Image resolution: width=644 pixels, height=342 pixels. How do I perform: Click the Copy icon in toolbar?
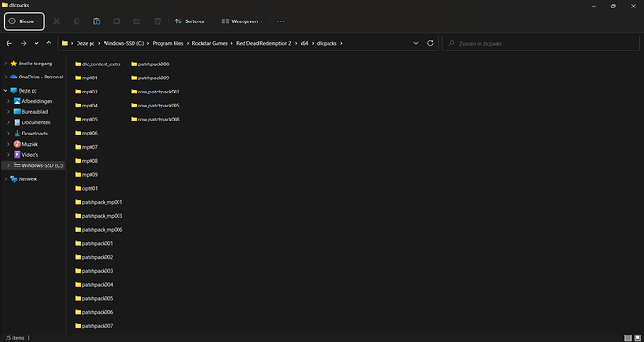77,21
